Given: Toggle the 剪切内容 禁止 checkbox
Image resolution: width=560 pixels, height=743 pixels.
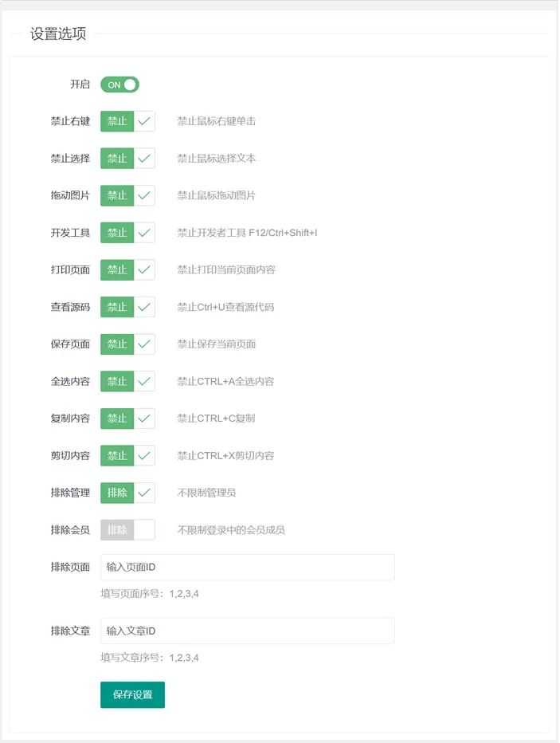Looking at the screenshot, I should pos(127,456).
